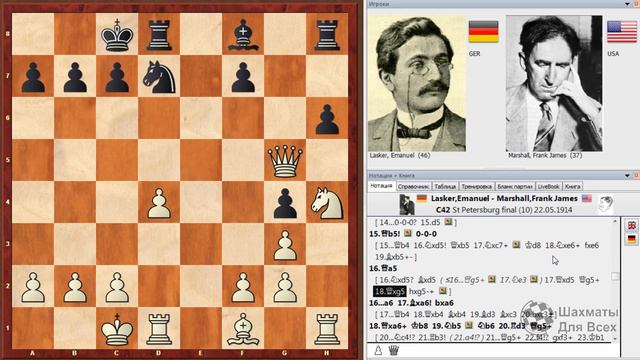Image resolution: width=640 pixels, height=360 pixels.
Task: Click the notation scrollbar thumb
Action: 615,277
